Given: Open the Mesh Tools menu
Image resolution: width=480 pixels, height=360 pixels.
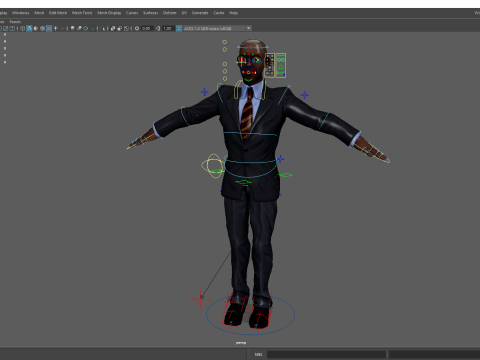Looking at the screenshot, I should 82,13.
